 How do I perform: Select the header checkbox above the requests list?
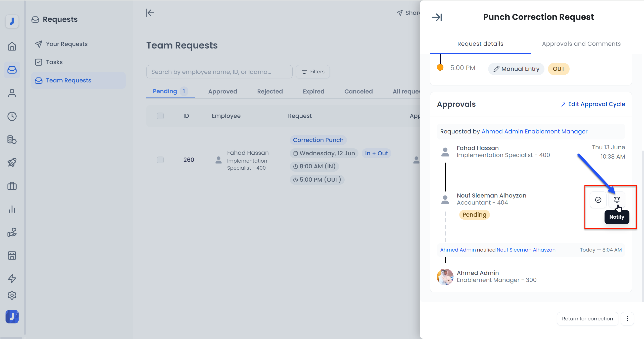160,116
